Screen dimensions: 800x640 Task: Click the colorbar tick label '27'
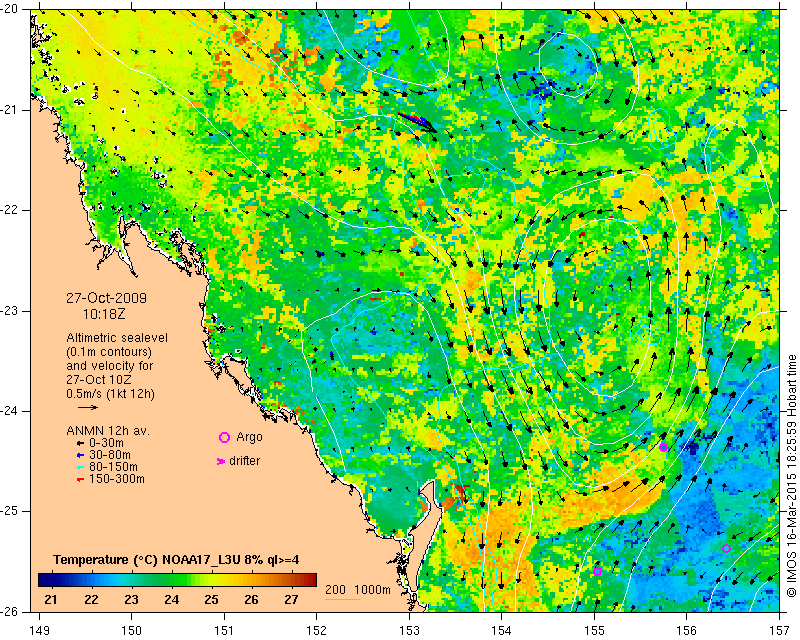[x=291, y=599]
